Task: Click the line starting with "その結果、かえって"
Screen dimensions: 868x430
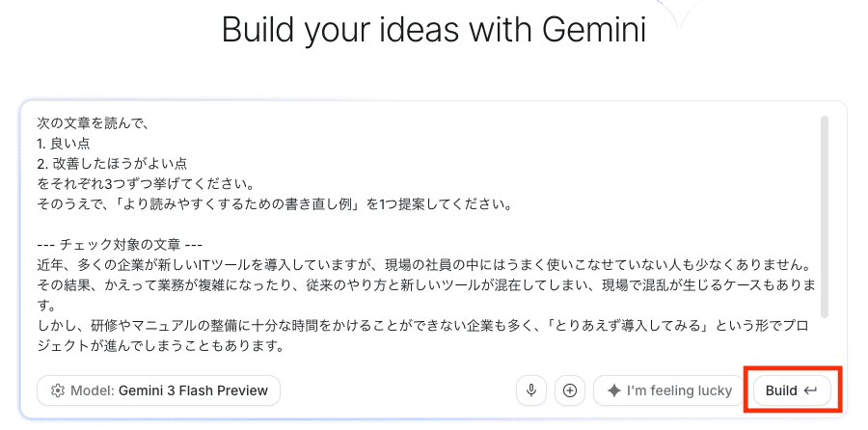Action: click(424, 285)
